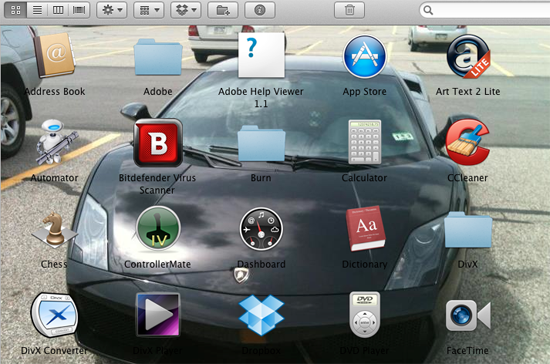Select the Automator robot icon

tap(55, 142)
